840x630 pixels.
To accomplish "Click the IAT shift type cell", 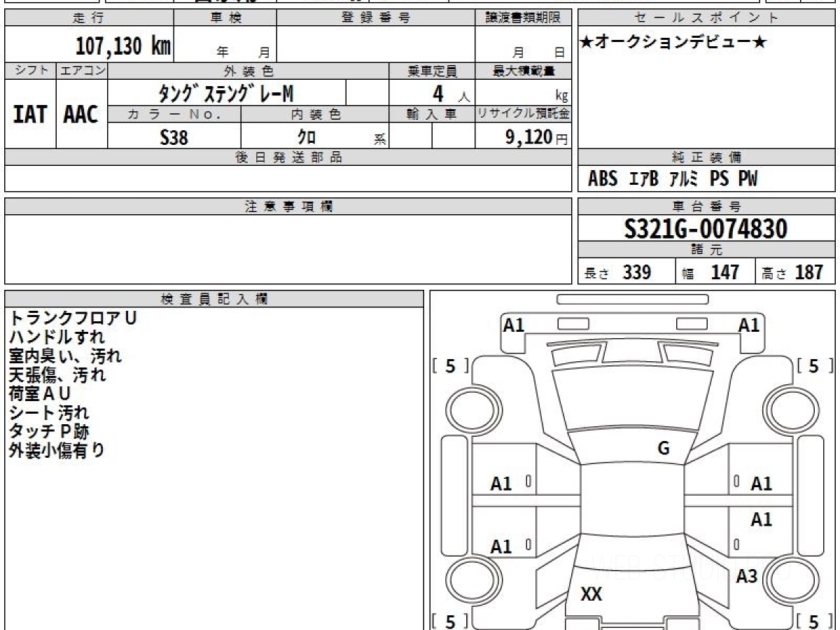I will click(x=30, y=115).
